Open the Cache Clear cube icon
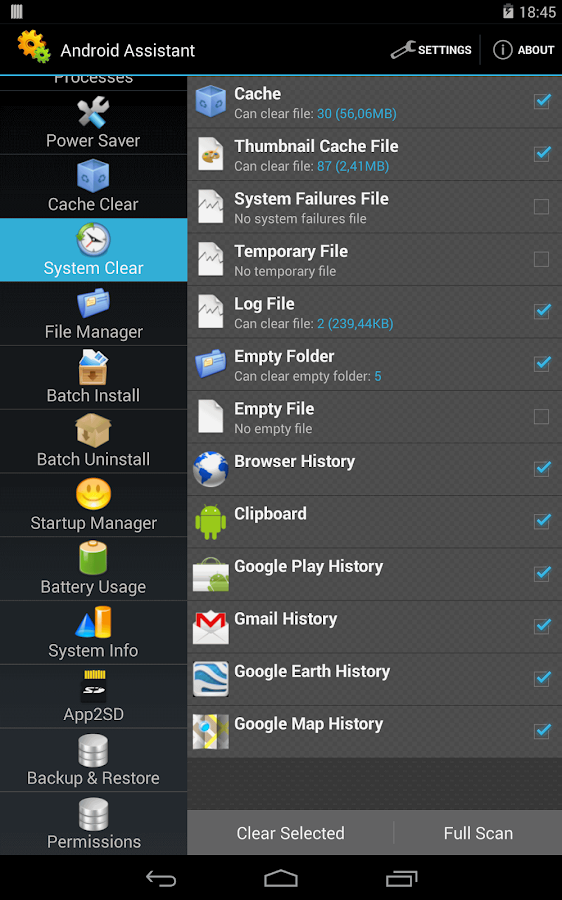Screen dimensions: 562x900 tap(93, 176)
